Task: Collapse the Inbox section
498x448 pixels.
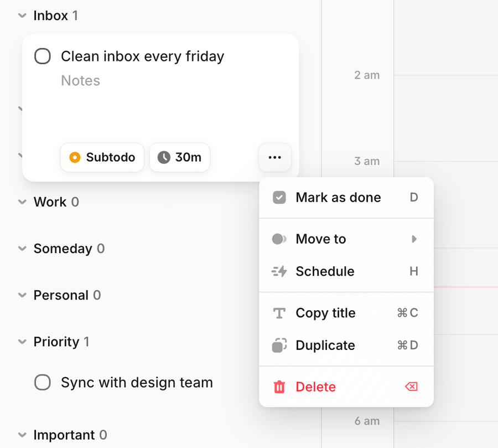Action: [x=22, y=16]
